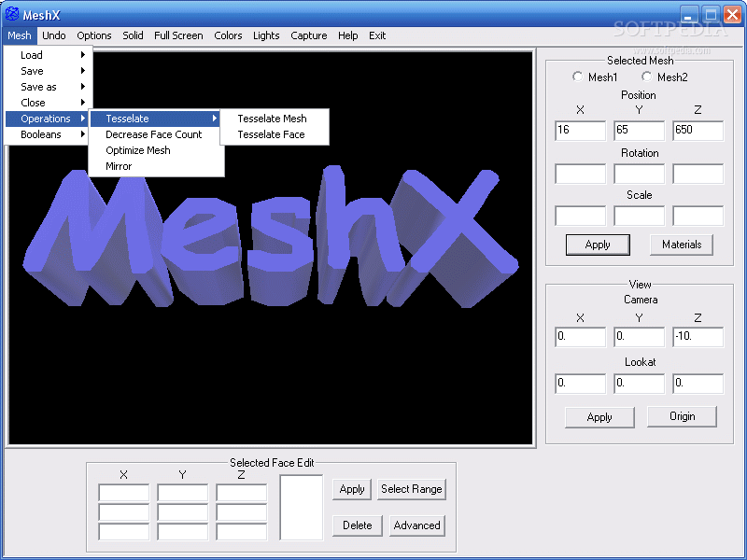Open the Colors menu
This screenshot has height=560, width=747.
click(x=228, y=35)
